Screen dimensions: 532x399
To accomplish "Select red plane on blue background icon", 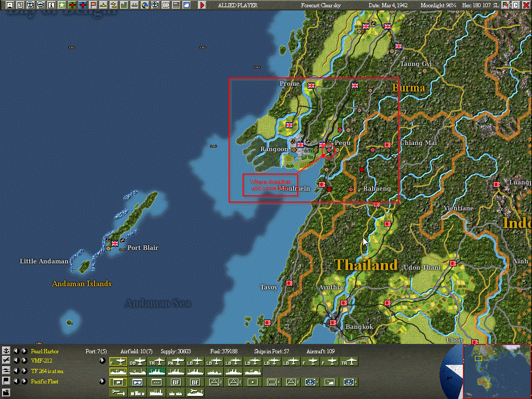I will (x=83, y=5).
